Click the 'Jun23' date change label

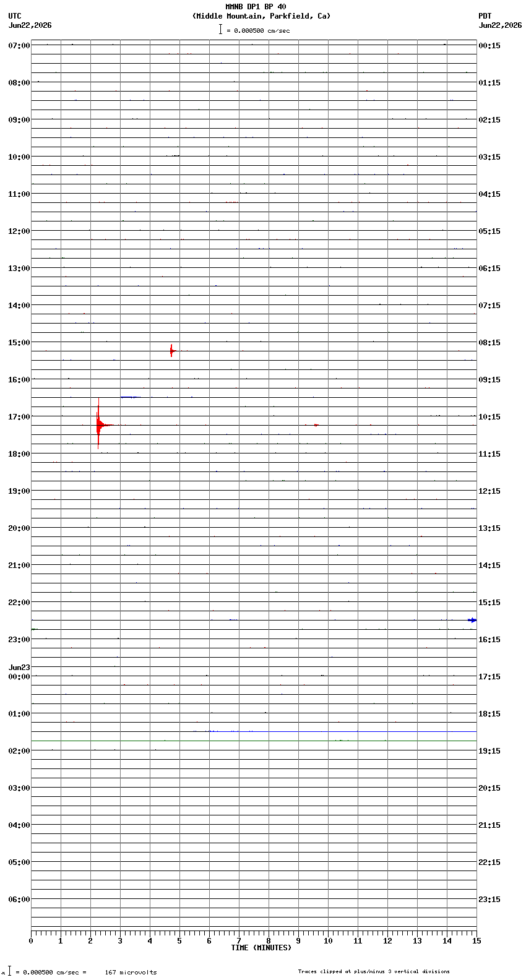point(19,668)
